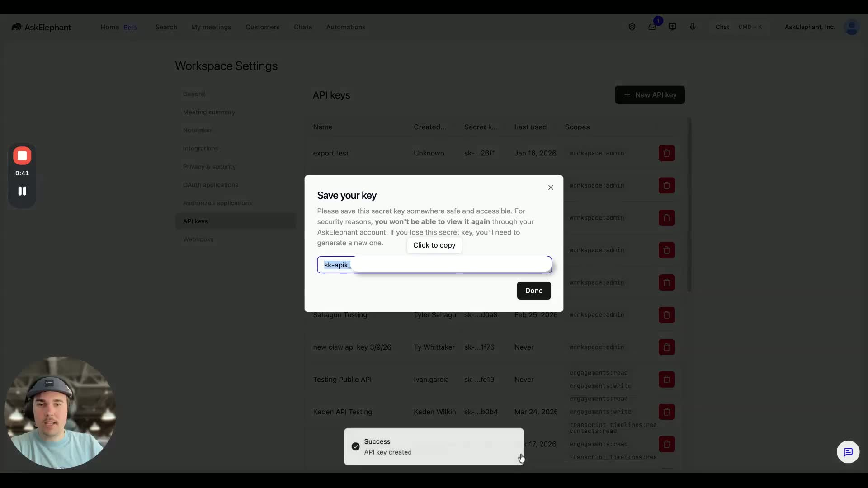Click the Success API key created toast
The height and width of the screenshot is (488, 868).
pos(434,446)
